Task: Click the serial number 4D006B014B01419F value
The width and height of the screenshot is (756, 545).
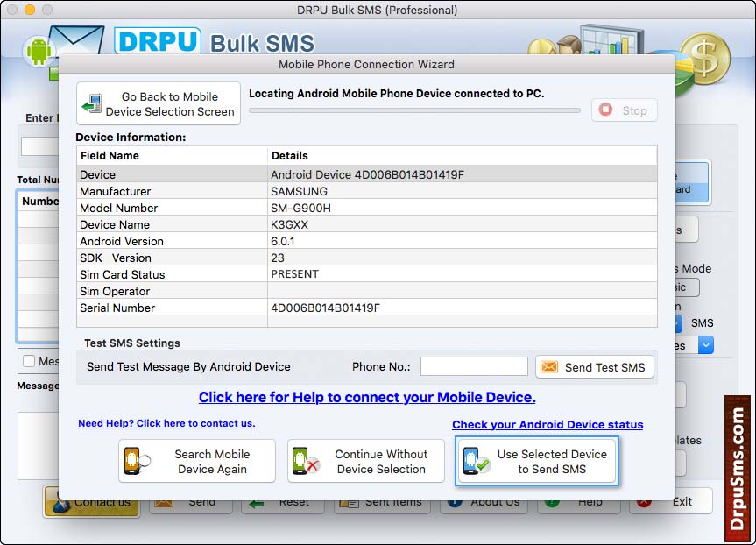Action: click(x=326, y=308)
